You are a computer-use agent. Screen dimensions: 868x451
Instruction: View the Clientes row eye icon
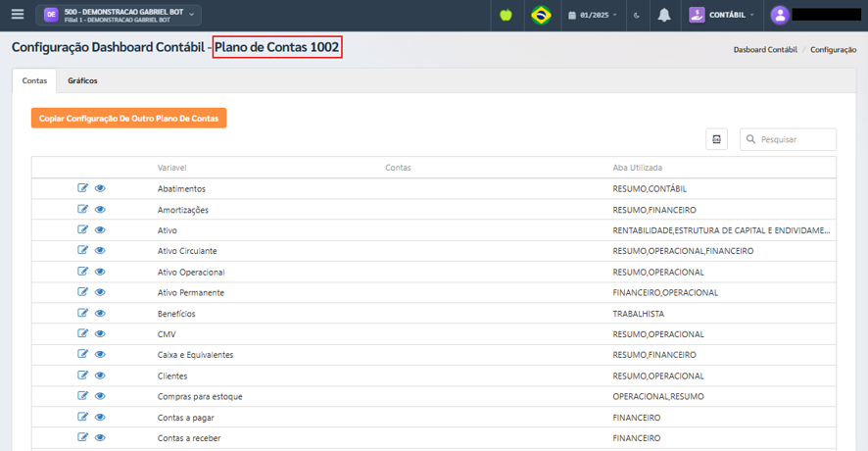(100, 376)
